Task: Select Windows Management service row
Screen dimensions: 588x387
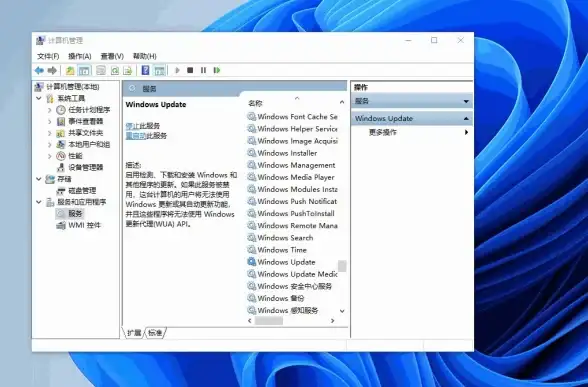Action: (292, 165)
